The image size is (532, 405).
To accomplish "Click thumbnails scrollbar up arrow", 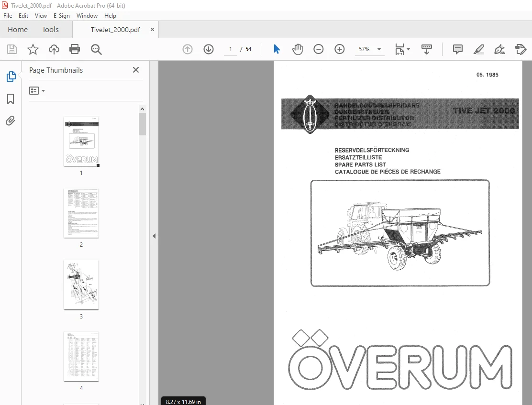I will (x=142, y=109).
